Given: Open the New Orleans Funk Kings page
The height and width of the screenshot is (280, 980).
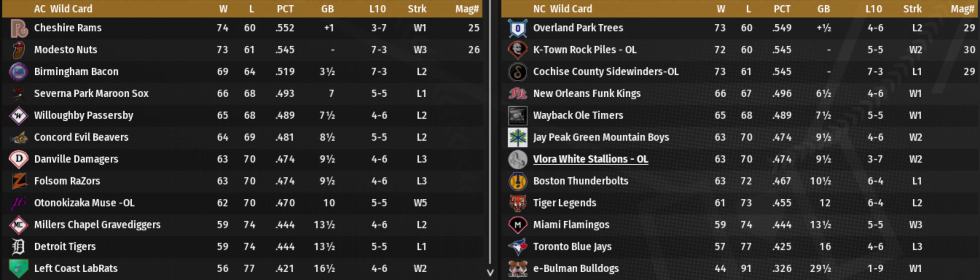Looking at the screenshot, I should 587,94.
